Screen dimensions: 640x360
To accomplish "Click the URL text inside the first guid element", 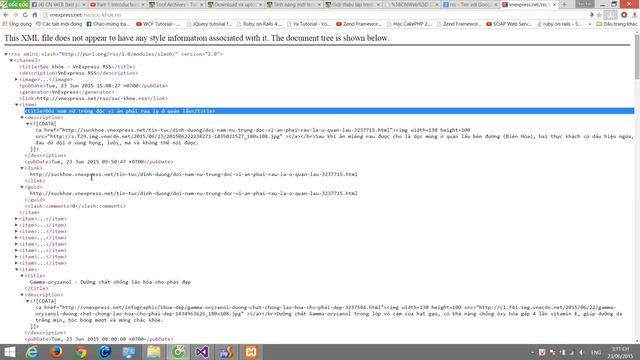I will click(193, 193).
